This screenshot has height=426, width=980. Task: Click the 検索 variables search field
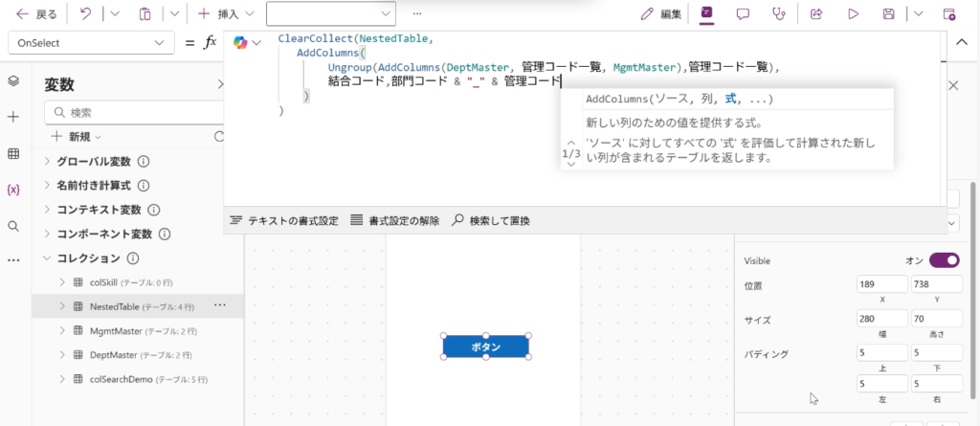134,112
